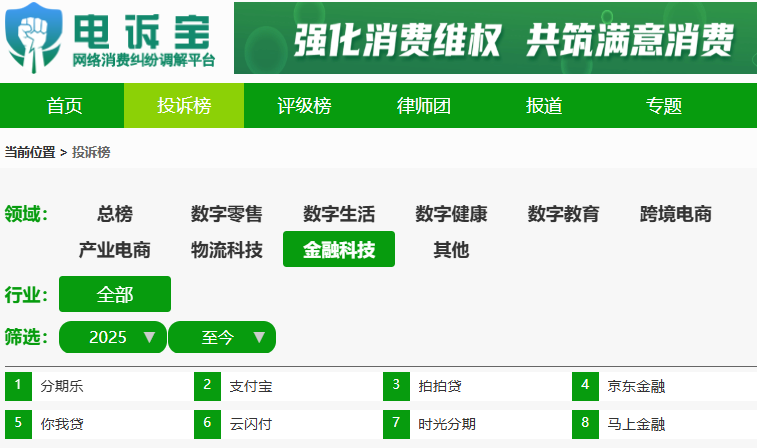Screen dimensions: 757x448
Task: Open the 评级榜 nav tab
Action: pyautogui.click(x=304, y=106)
